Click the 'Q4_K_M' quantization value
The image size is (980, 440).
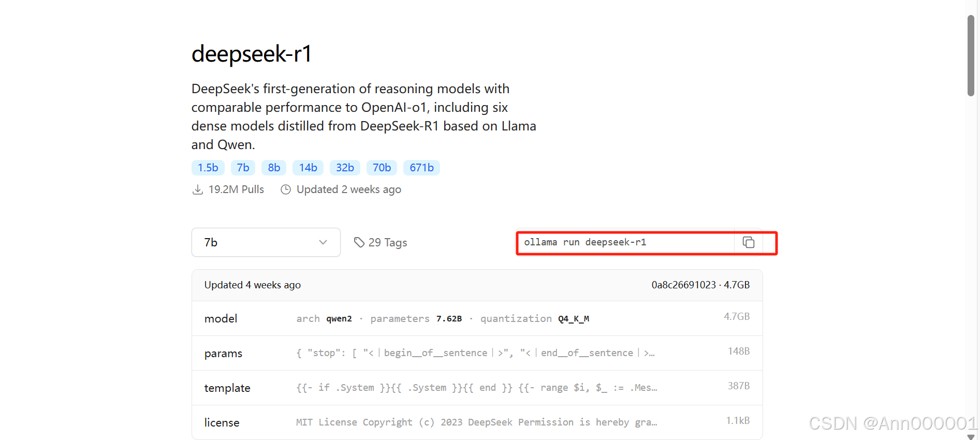574,319
